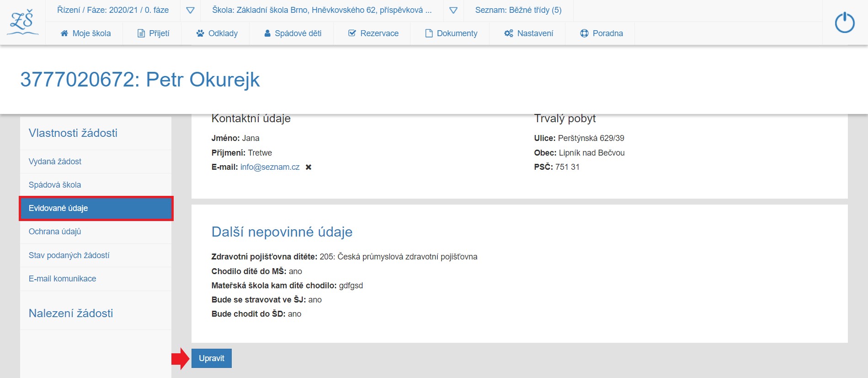This screenshot has height=378, width=868.
Task: Click the person icon beside Spádové děti
Action: [x=267, y=33]
